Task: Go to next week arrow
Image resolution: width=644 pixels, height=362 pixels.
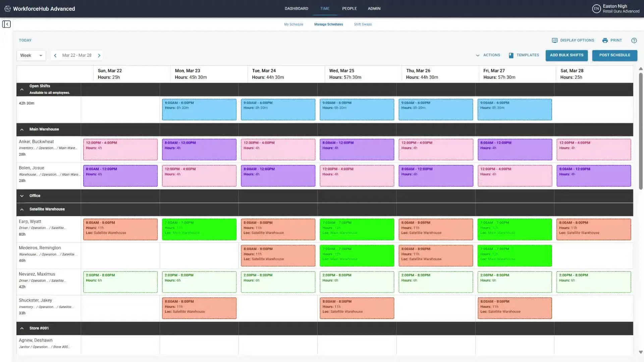Action: tap(99, 55)
